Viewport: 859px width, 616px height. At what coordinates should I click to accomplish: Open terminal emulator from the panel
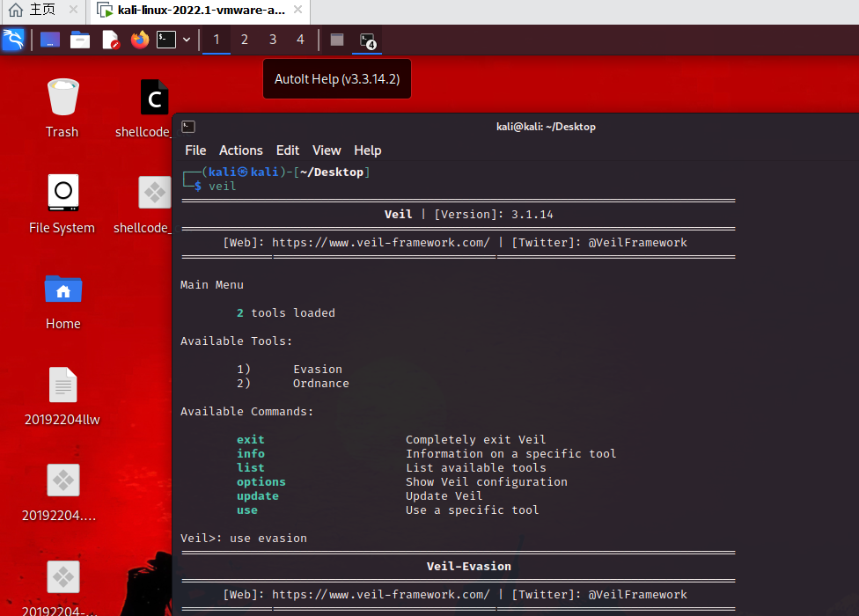166,40
